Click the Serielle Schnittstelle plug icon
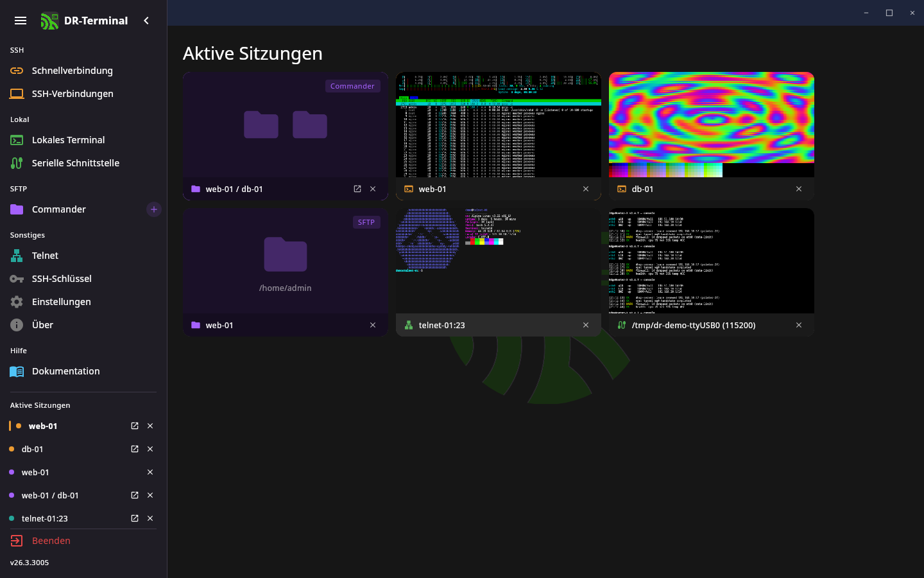This screenshot has width=924, height=578. tap(17, 163)
